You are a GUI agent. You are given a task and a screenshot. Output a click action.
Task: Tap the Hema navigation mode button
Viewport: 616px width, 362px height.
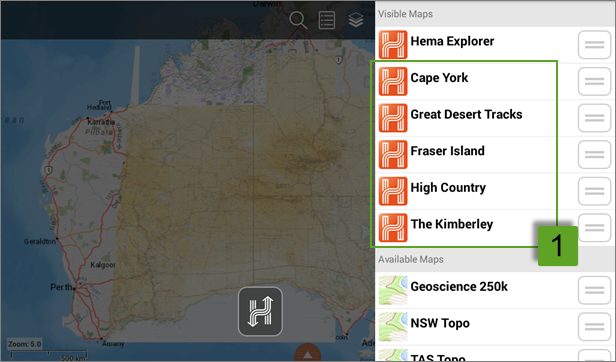click(260, 312)
